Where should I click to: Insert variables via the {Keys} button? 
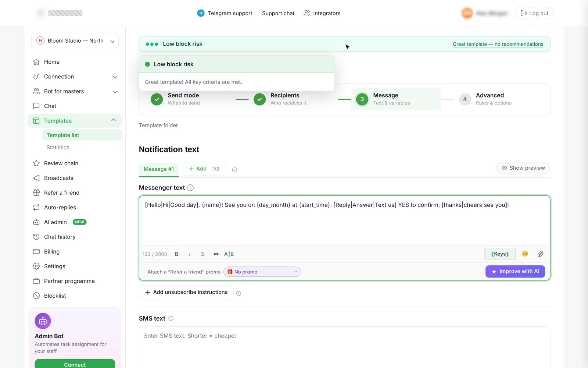pyautogui.click(x=500, y=254)
